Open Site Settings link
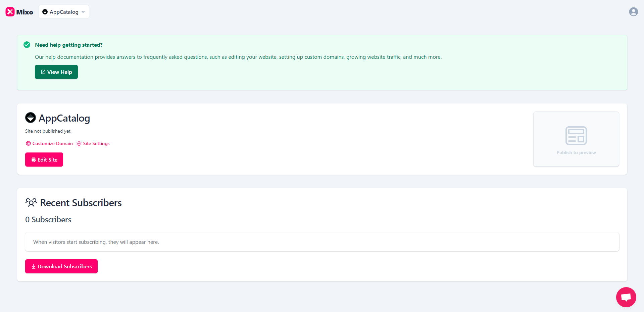Image resolution: width=644 pixels, height=312 pixels. coord(93,143)
